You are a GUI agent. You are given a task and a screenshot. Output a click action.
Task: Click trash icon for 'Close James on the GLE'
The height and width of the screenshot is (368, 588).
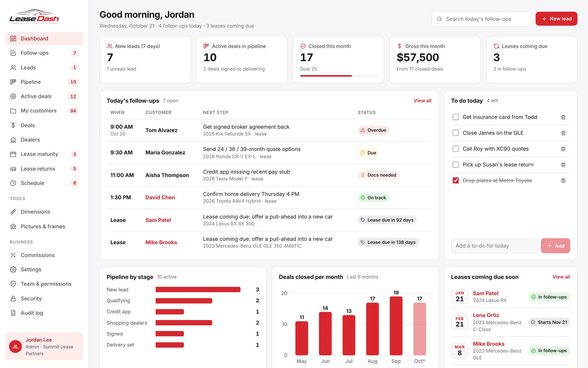click(x=563, y=133)
